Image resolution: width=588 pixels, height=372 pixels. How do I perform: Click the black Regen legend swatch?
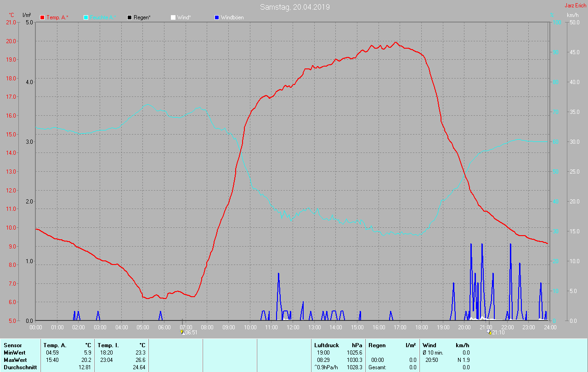pyautogui.click(x=130, y=17)
